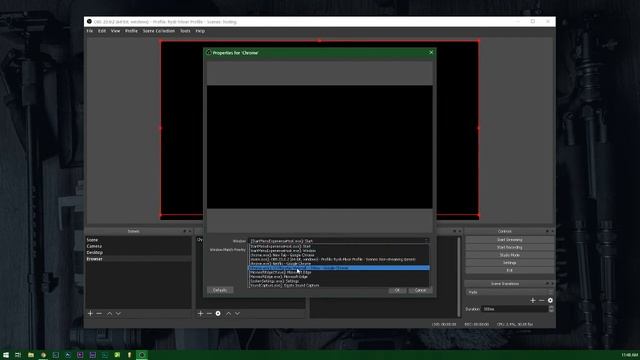Open the Scene Collection menu

tap(159, 31)
